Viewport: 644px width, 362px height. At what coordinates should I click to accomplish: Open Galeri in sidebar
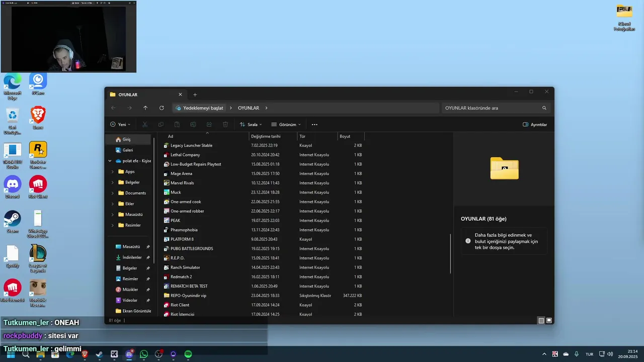click(128, 150)
